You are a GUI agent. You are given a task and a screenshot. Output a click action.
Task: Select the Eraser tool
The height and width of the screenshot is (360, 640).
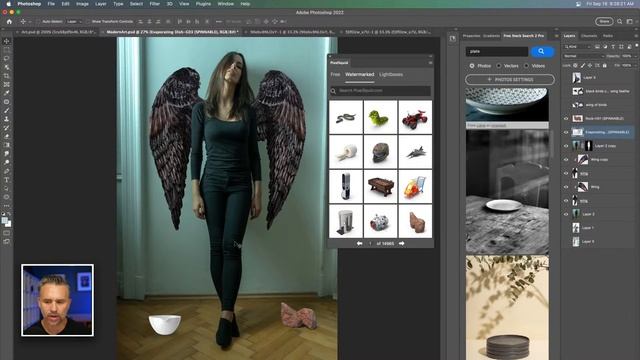[7, 136]
